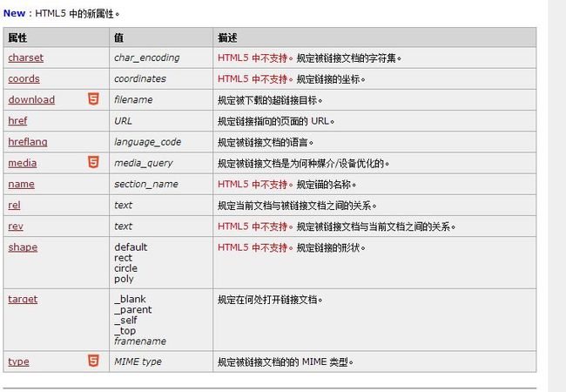Screen dimensions: 566x392
Task: Open the rel attribute link
Action: (14, 205)
